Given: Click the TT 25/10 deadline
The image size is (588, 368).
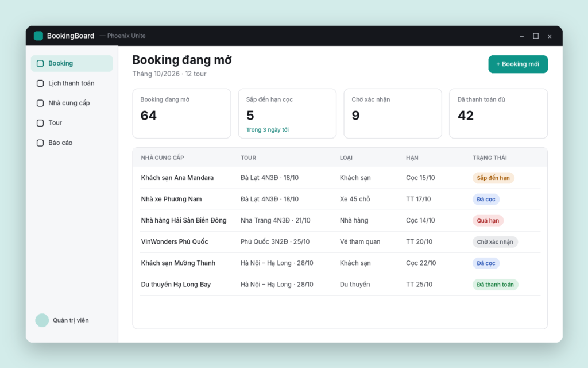Looking at the screenshot, I should (419, 285).
